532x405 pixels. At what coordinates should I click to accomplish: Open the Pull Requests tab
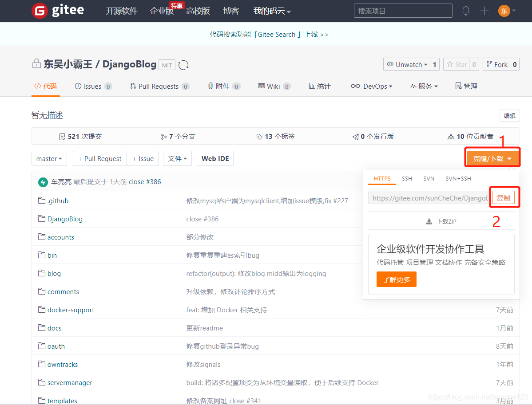[x=159, y=87]
